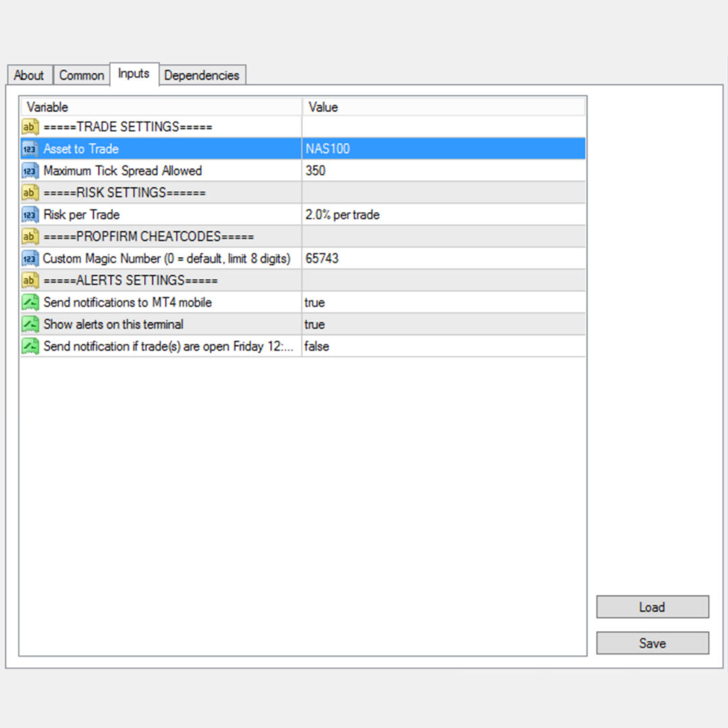
Task: Open the Asset to Trade value NAS100
Action: point(443,149)
